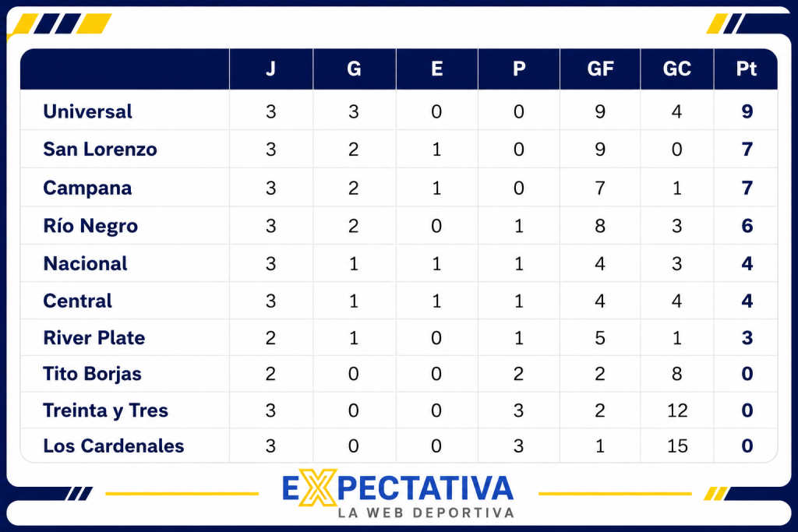798x532 pixels.
Task: Select the Campana team name
Action: tap(87, 188)
